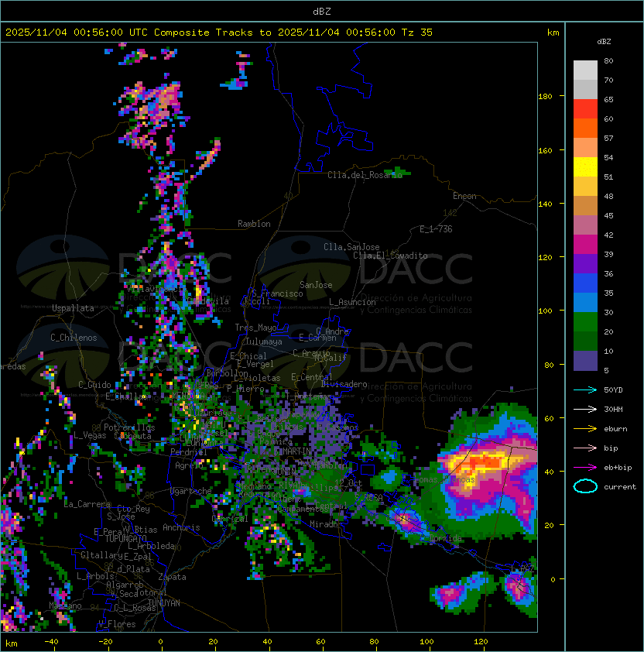
Task: Click the Ramblon place label
Action: coord(254,224)
